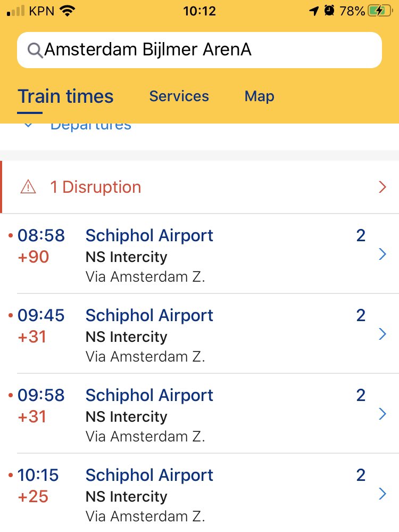Tap the location arrow status icon
399x532 pixels.
314,11
